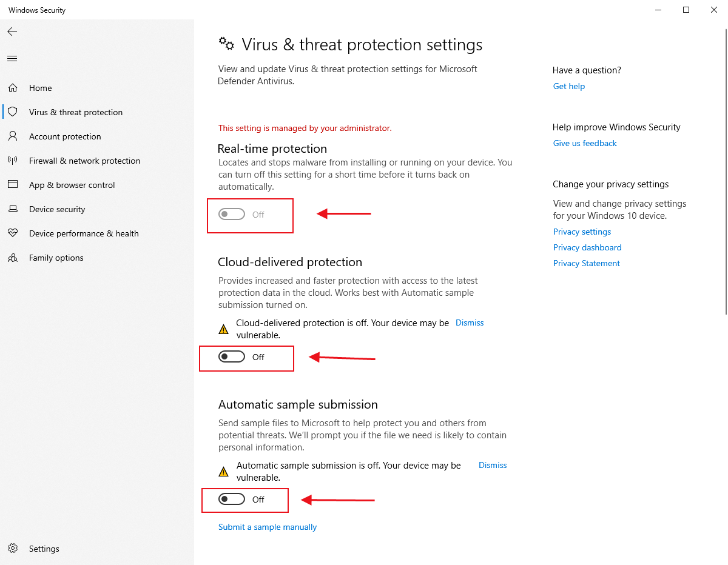The image size is (728, 565).
Task: Click the Device performance & health heart icon
Action: click(x=12, y=233)
